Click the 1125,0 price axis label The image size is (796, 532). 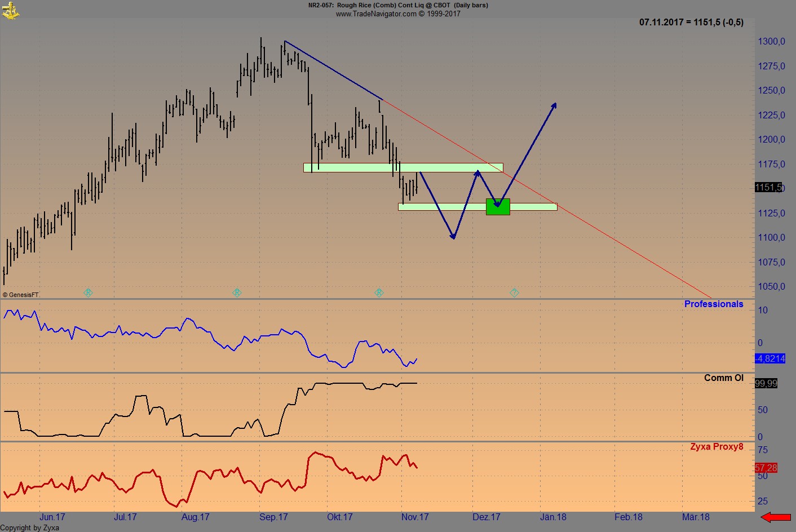(771, 213)
